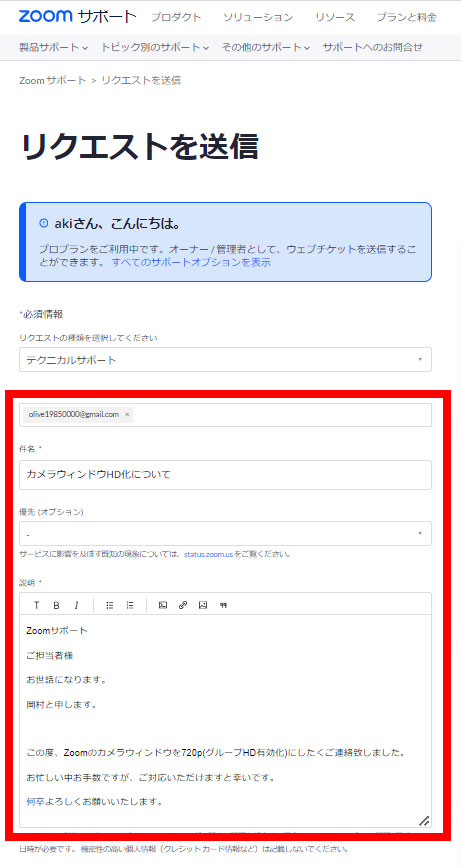Use the description box corner grip

424,821
